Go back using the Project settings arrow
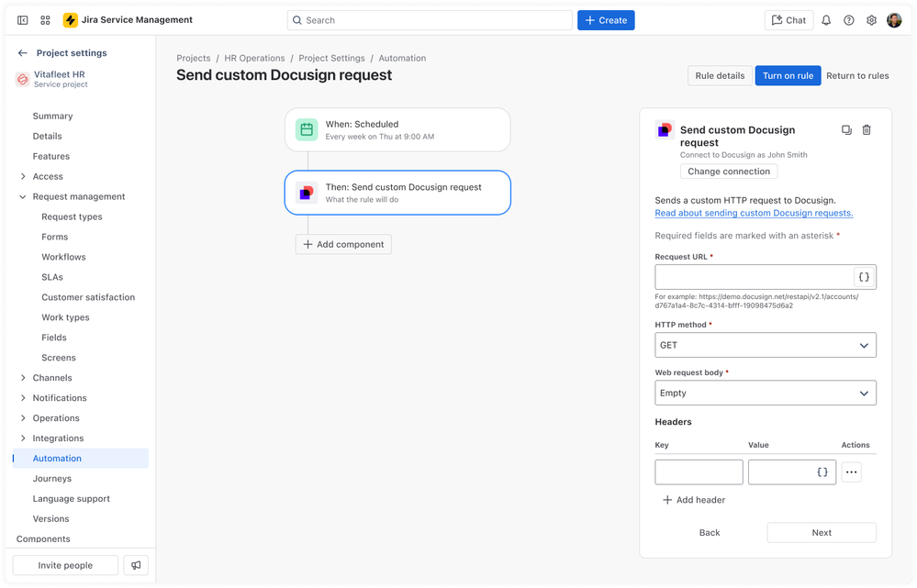Screen dimensions: 917x588 [20, 52]
